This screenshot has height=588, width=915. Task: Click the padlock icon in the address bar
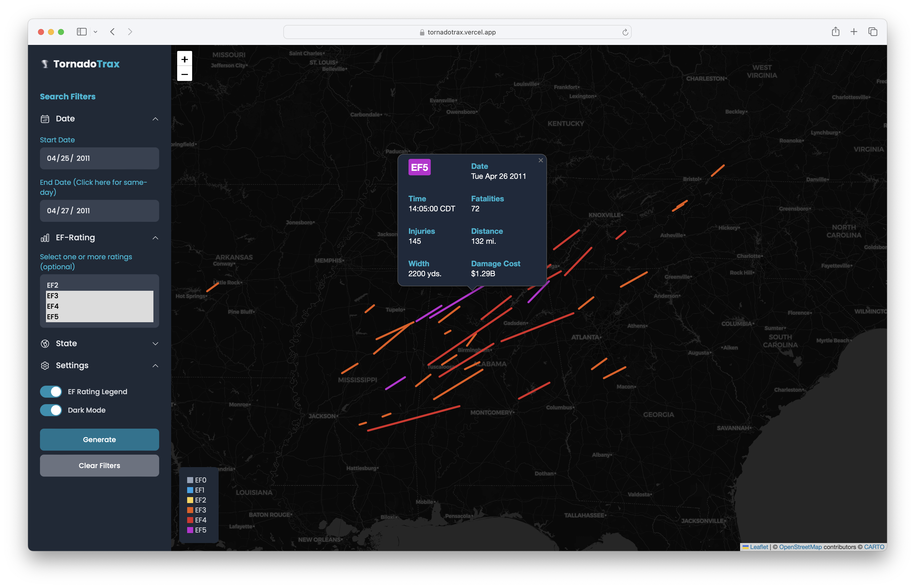tap(422, 32)
